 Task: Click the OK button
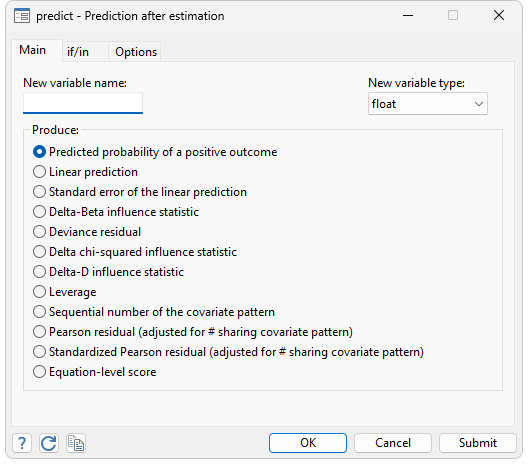[x=308, y=443]
